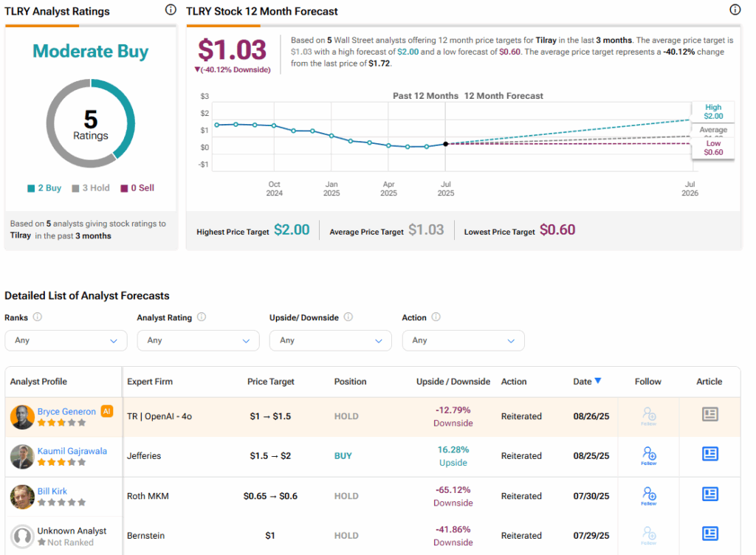Click the July 2025 black chart data point

445,144
